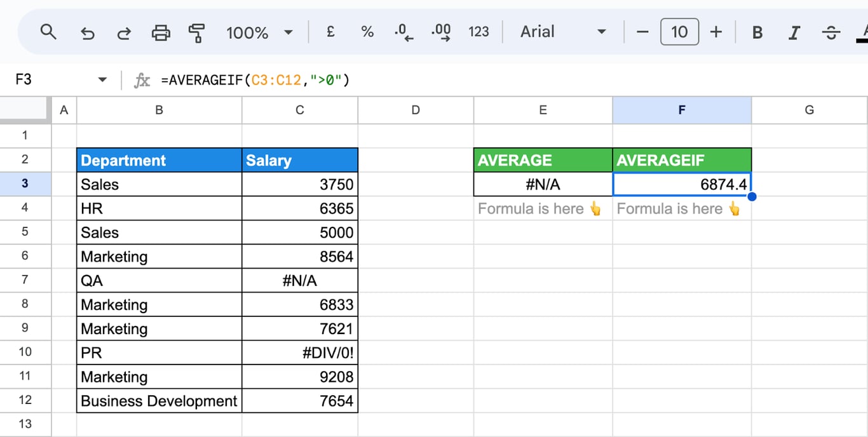Open the search menus magnifier icon
Image resolution: width=868 pixels, height=437 pixels.
[x=48, y=32]
